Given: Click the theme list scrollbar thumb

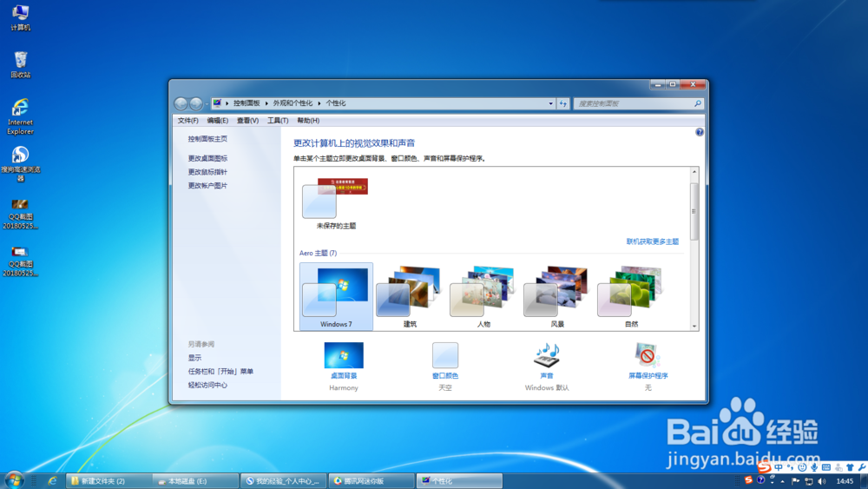Looking at the screenshot, I should [x=694, y=211].
